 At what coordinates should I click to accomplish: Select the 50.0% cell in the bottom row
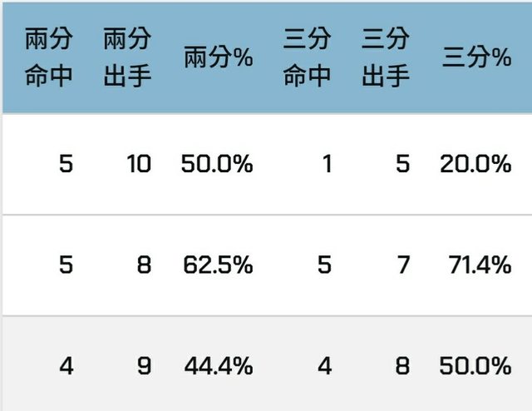click(475, 365)
